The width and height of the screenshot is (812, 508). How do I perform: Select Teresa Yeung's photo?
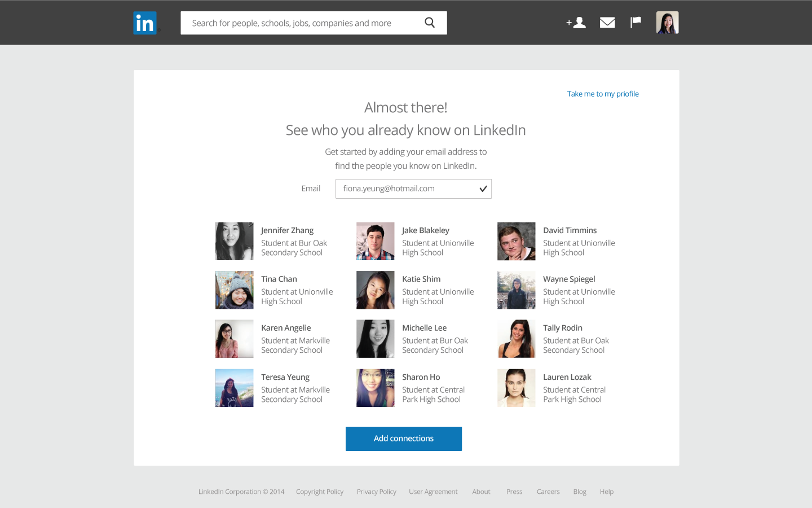[235, 388]
